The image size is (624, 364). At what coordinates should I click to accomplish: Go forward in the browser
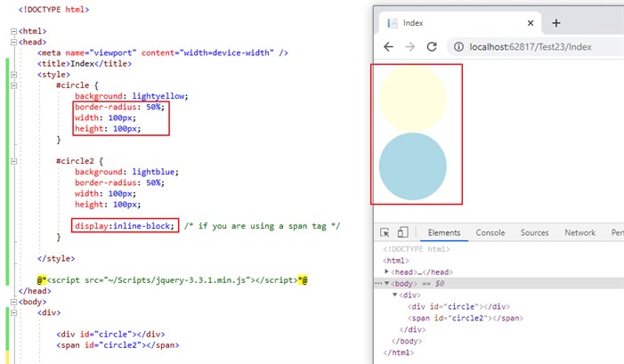click(409, 47)
